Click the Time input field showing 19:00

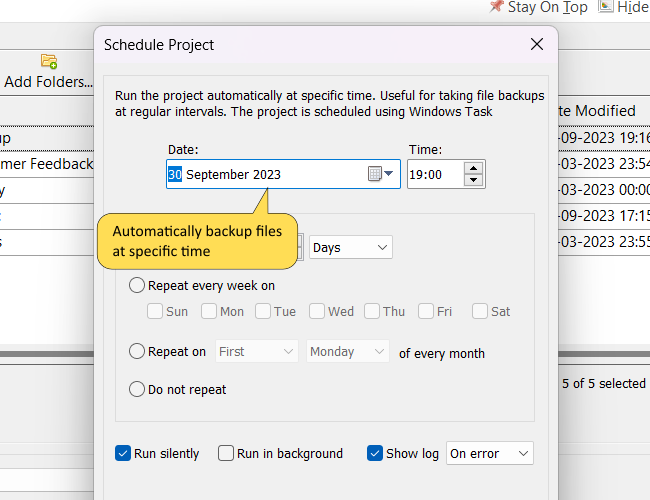point(434,174)
